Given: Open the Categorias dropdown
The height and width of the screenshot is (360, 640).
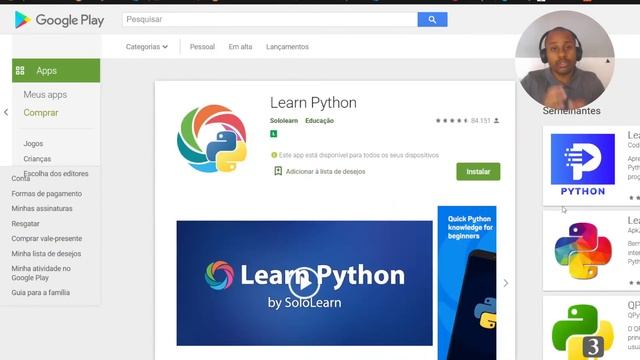Looking at the screenshot, I should pyautogui.click(x=147, y=47).
